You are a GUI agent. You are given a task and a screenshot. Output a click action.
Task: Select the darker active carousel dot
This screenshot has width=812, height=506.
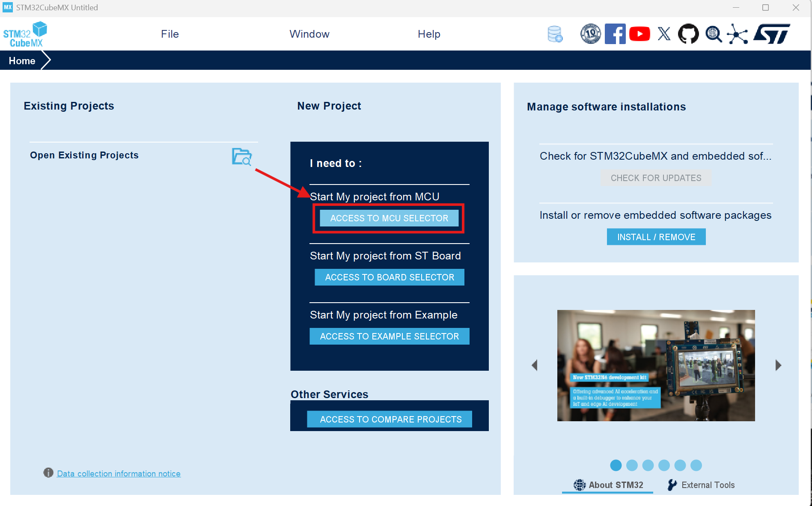pos(616,465)
